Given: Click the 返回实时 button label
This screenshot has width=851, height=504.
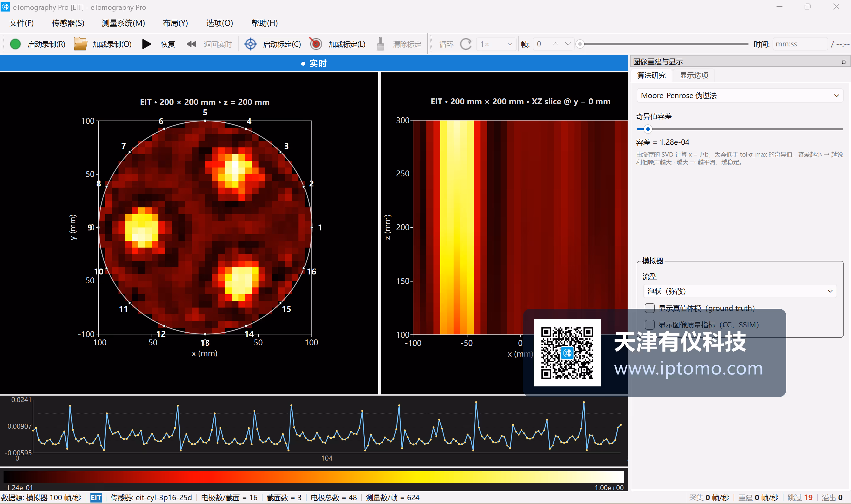Looking at the screenshot, I should point(218,45).
